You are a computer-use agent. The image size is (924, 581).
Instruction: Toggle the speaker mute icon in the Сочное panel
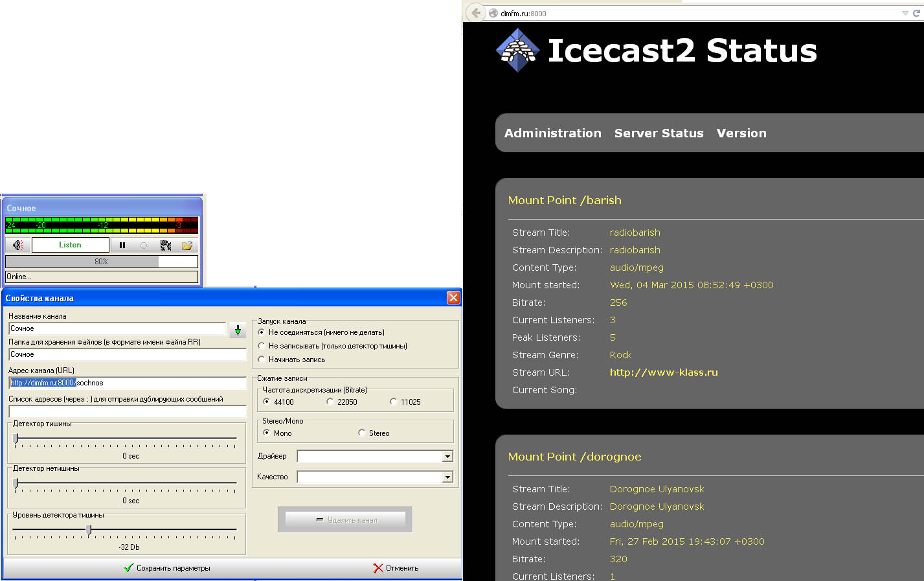pos(18,245)
